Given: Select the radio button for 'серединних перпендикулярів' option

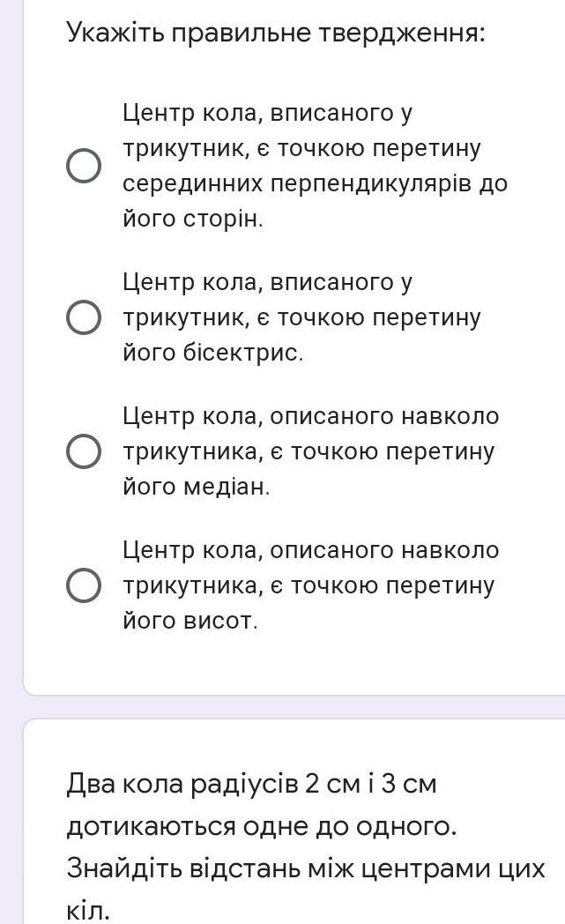Looking at the screenshot, I should (x=83, y=166).
